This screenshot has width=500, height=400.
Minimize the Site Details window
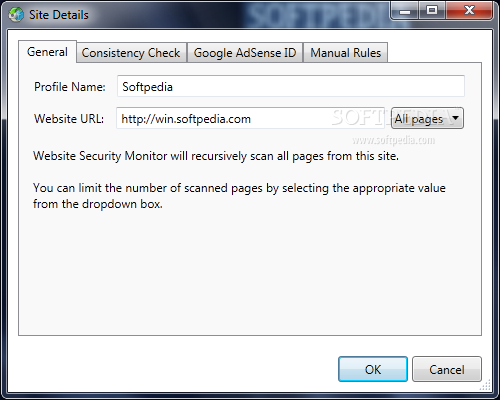coord(405,12)
